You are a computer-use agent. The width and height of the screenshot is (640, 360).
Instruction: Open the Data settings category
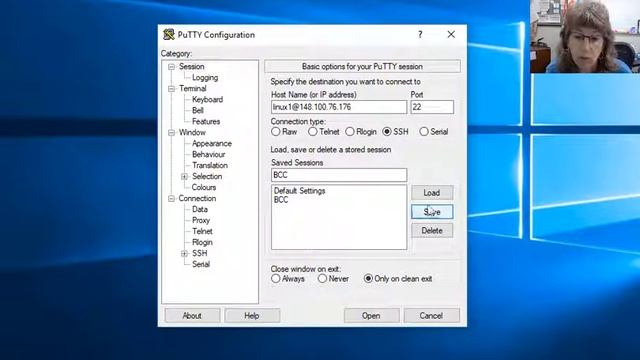point(200,209)
